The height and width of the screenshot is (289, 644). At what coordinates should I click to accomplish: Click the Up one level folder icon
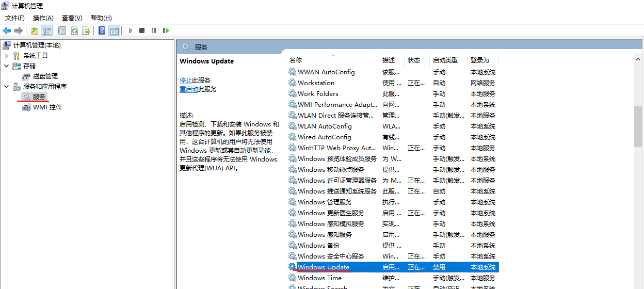click(35, 30)
